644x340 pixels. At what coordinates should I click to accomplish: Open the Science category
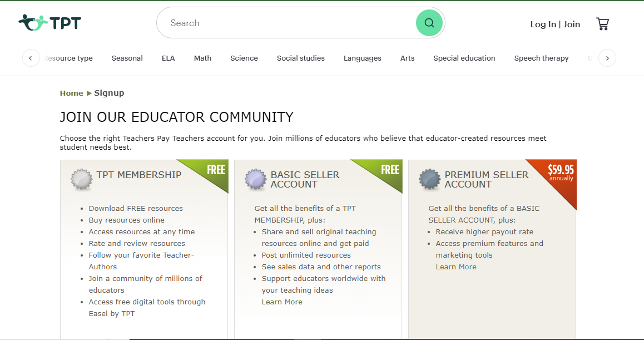pos(244,58)
